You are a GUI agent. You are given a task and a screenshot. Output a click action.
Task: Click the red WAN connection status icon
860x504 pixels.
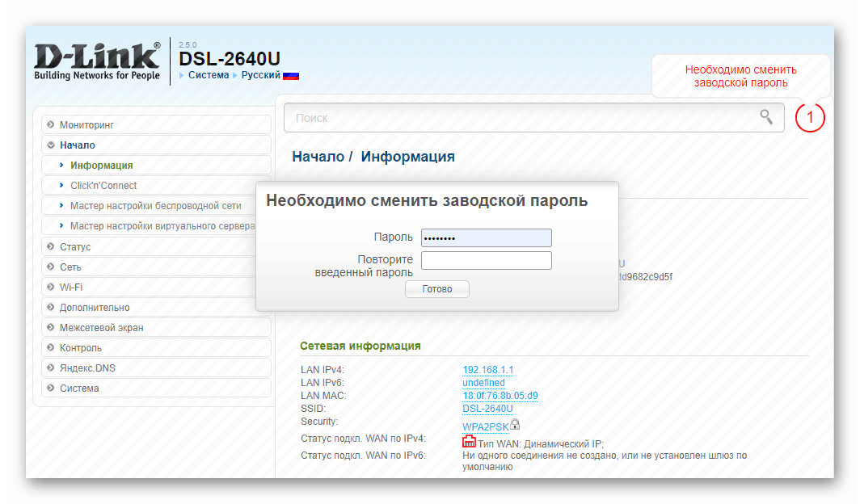tap(469, 442)
